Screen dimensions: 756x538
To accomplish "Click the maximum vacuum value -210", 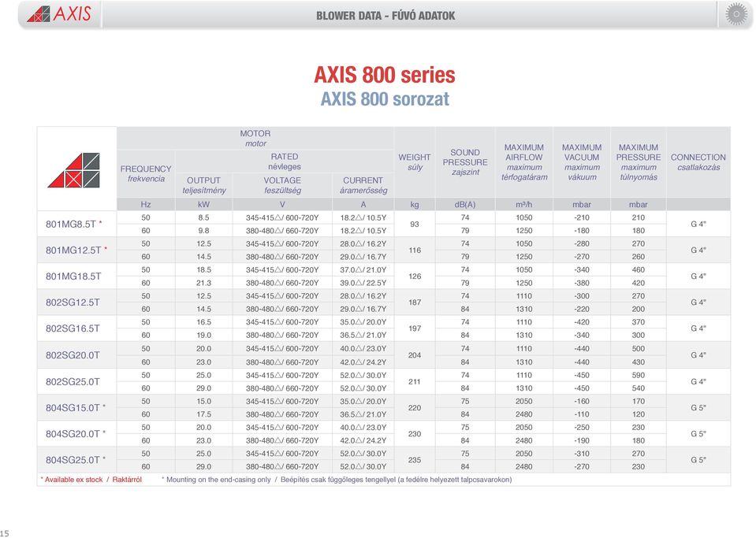I will click(582, 217).
